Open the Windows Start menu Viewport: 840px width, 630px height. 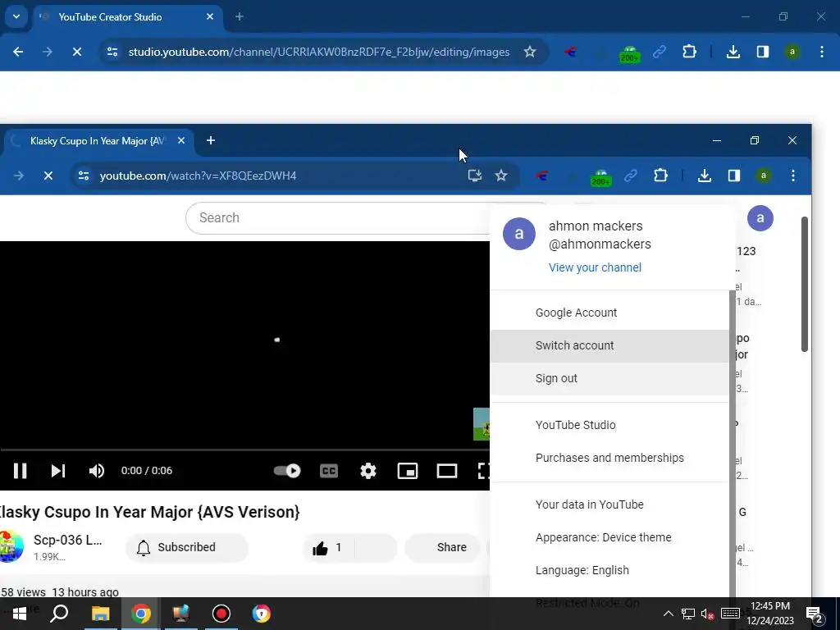point(20,614)
